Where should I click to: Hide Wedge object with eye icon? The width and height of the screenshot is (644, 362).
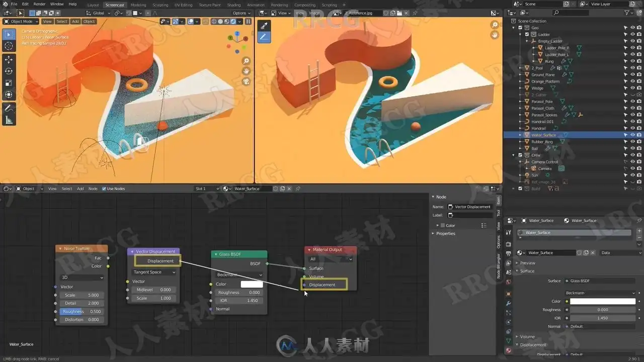pos(632,88)
